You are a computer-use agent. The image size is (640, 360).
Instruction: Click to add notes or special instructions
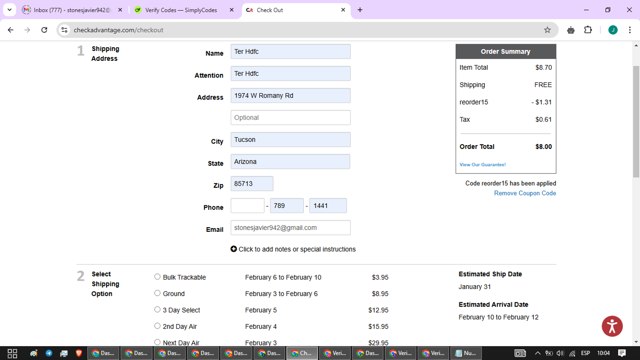point(297,249)
